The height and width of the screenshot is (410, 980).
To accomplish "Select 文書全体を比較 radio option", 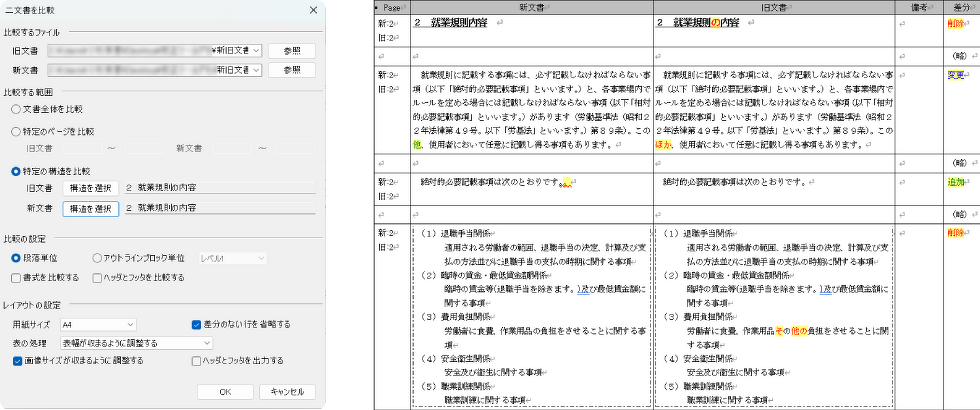I will (x=17, y=108).
